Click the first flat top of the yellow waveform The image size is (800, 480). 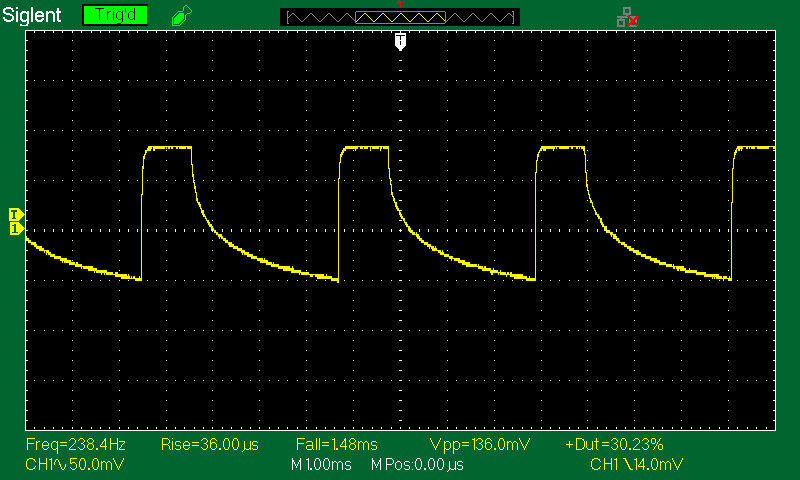168,148
